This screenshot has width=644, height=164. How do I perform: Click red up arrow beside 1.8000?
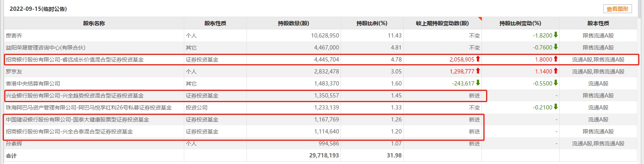(556, 59)
